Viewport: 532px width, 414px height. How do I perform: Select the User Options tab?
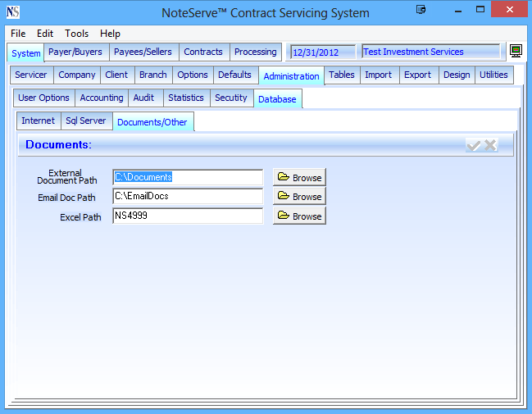coord(43,98)
